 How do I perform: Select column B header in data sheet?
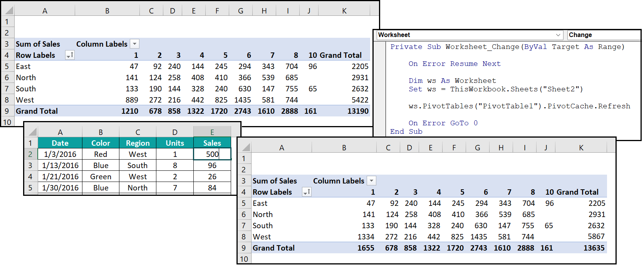101,132
